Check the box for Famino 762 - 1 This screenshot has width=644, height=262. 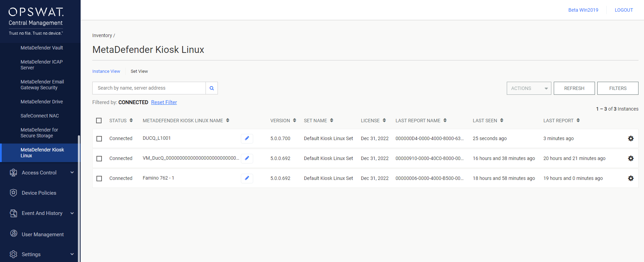pos(99,179)
